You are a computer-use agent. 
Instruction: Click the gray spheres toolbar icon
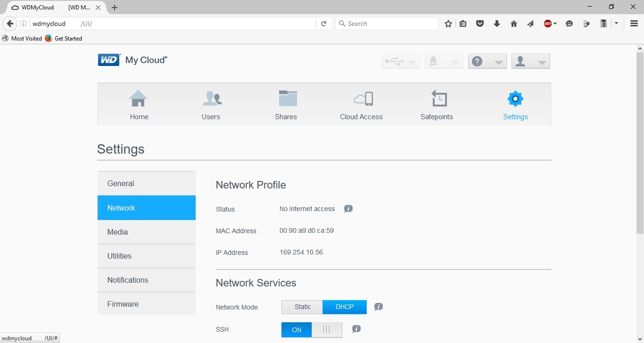coord(586,24)
